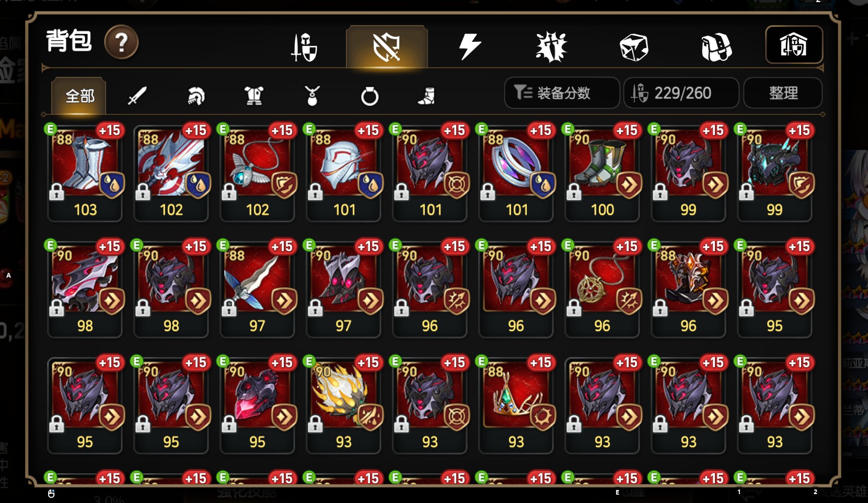868x503 pixels.
Task: Open the help question mark icon
Action: coord(121,42)
